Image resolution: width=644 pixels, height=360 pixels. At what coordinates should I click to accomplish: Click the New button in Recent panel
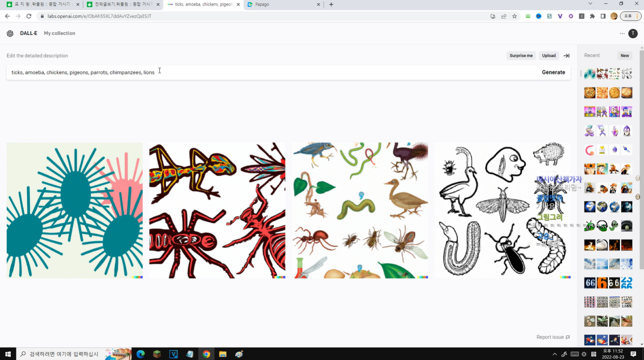pyautogui.click(x=625, y=56)
